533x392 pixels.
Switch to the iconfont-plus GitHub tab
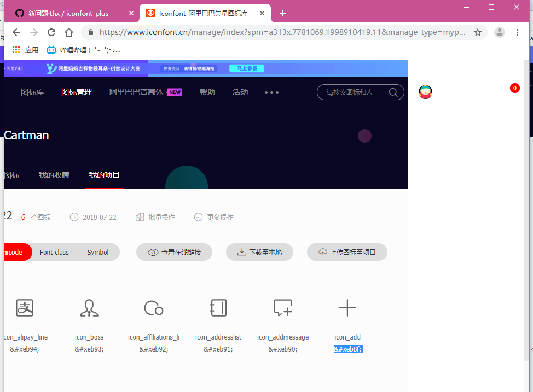[69, 13]
